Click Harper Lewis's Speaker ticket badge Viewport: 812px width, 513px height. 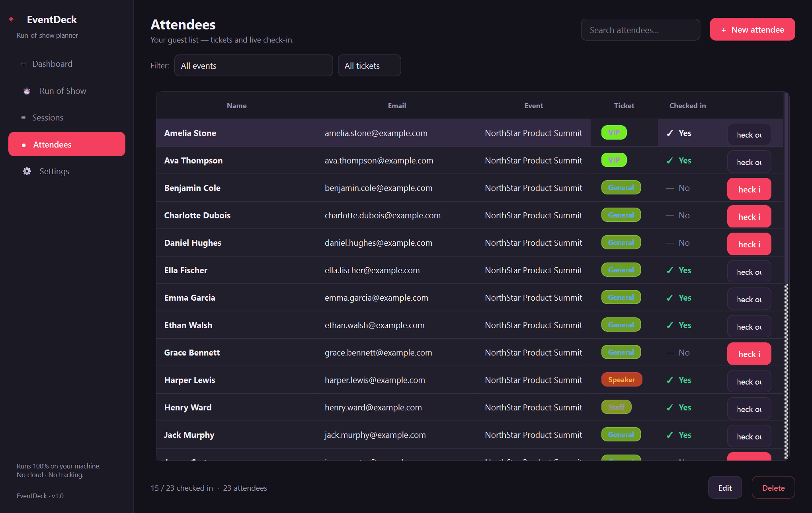621,380
